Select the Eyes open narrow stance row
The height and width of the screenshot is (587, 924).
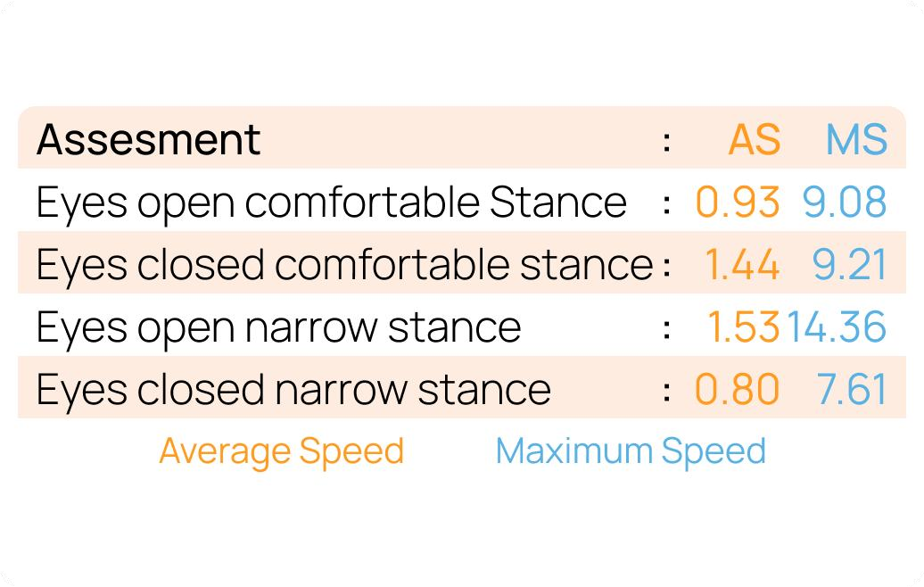click(x=278, y=327)
